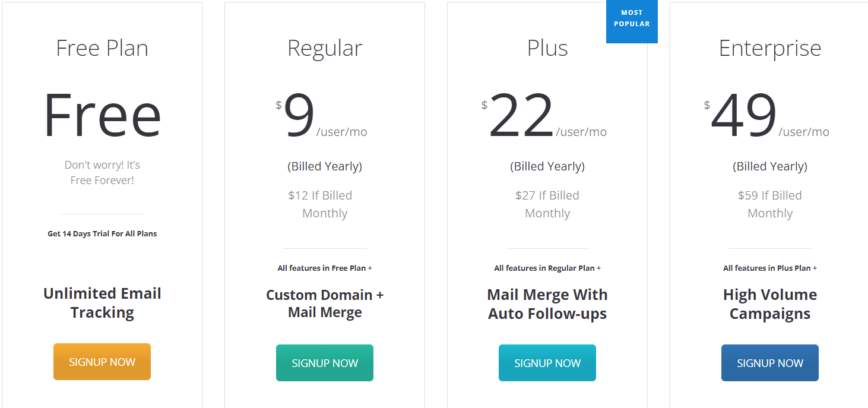Click the $49 per user price
The width and height of the screenshot is (868, 408).
point(743,116)
